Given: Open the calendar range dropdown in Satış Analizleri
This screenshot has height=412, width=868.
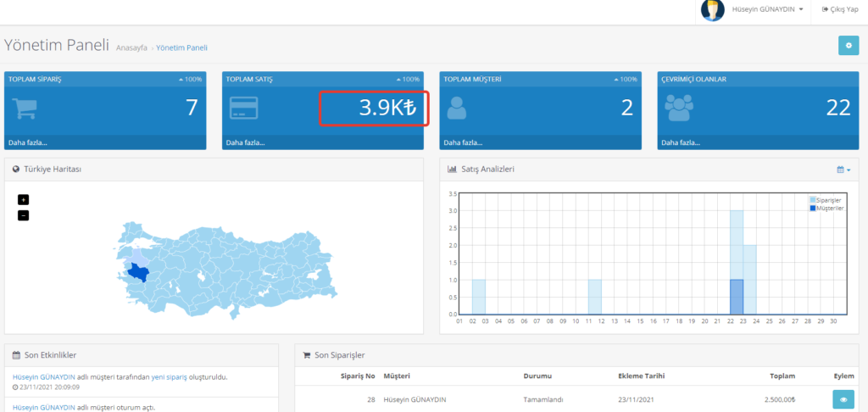Looking at the screenshot, I should coord(843,170).
